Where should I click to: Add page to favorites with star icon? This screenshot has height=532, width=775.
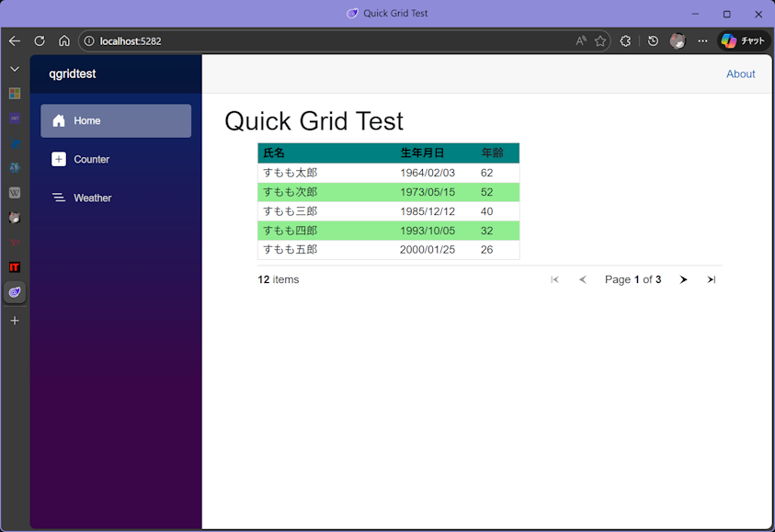click(600, 41)
